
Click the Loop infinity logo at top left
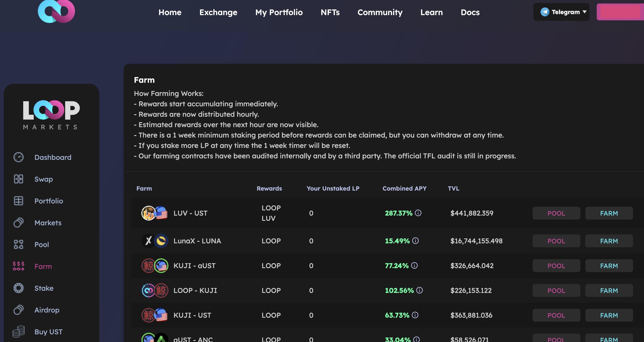(56, 11)
